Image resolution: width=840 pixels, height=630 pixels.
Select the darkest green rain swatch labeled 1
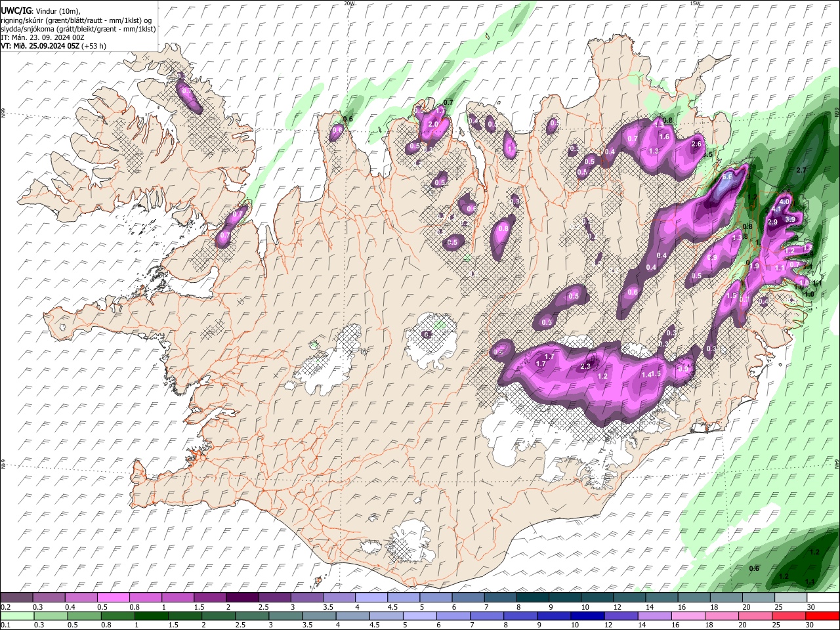(x=151, y=616)
